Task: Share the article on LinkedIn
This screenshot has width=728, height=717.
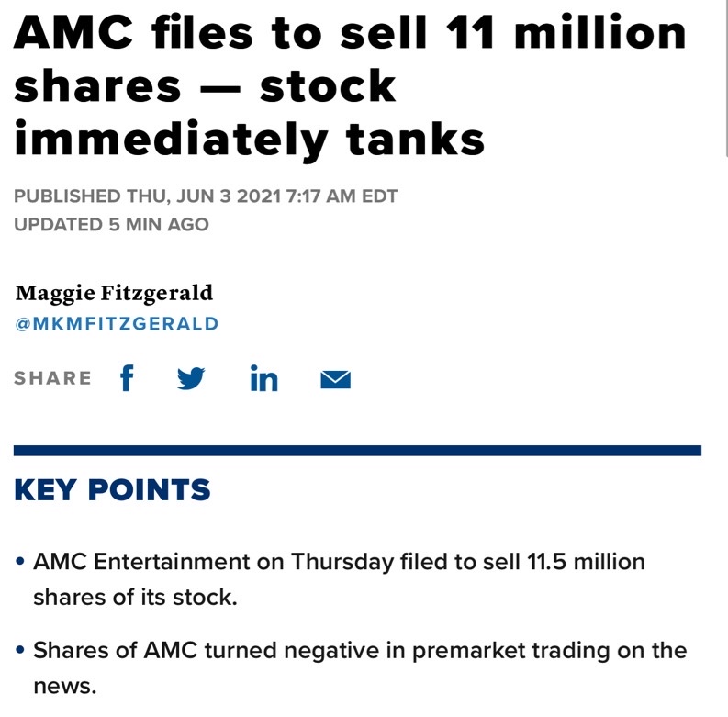Action: tap(263, 378)
